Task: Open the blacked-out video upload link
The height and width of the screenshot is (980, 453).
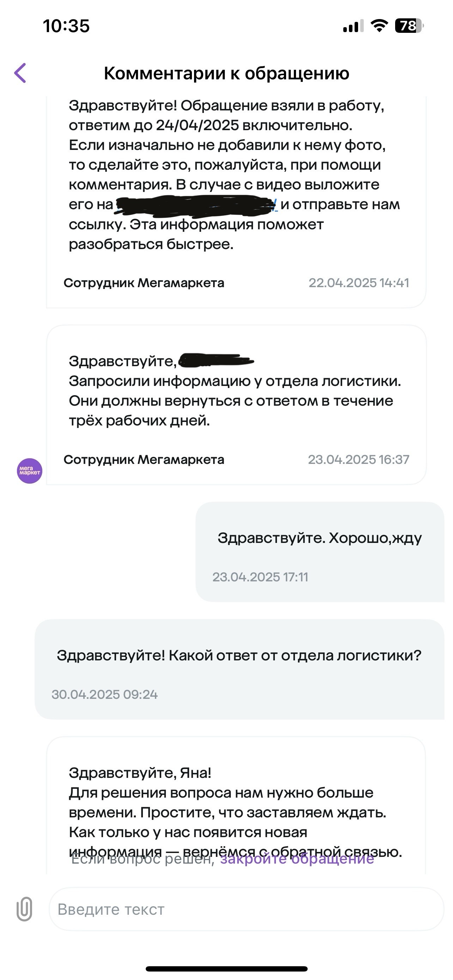Action: tap(196, 205)
